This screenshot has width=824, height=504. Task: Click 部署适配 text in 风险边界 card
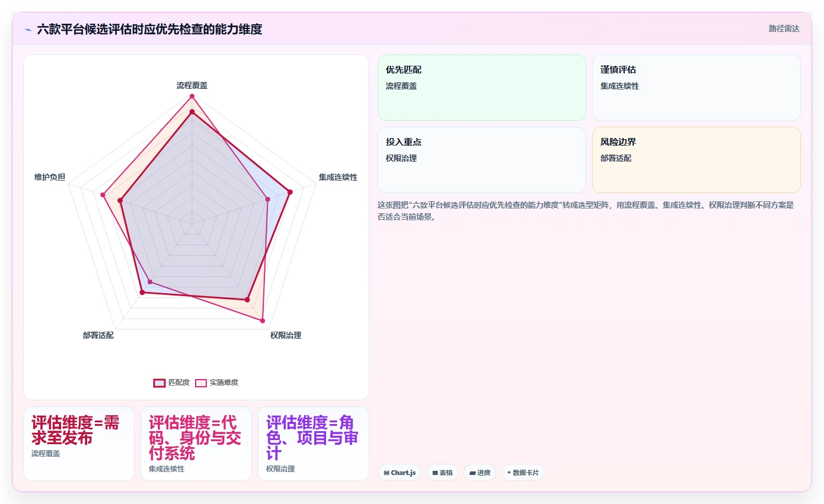pos(616,158)
